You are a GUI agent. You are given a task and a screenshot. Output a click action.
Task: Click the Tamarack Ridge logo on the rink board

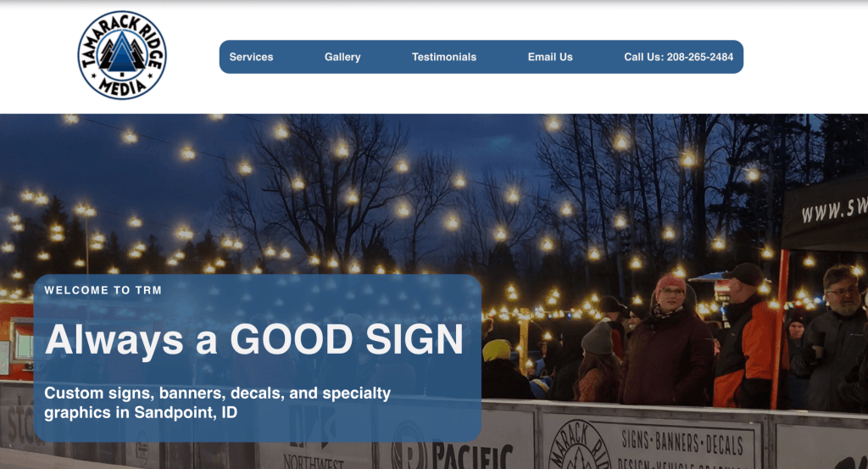click(578, 446)
